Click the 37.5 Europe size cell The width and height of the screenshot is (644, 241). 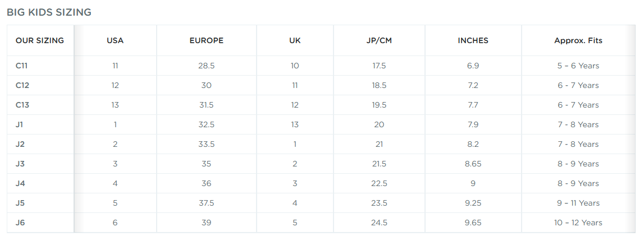(x=207, y=203)
